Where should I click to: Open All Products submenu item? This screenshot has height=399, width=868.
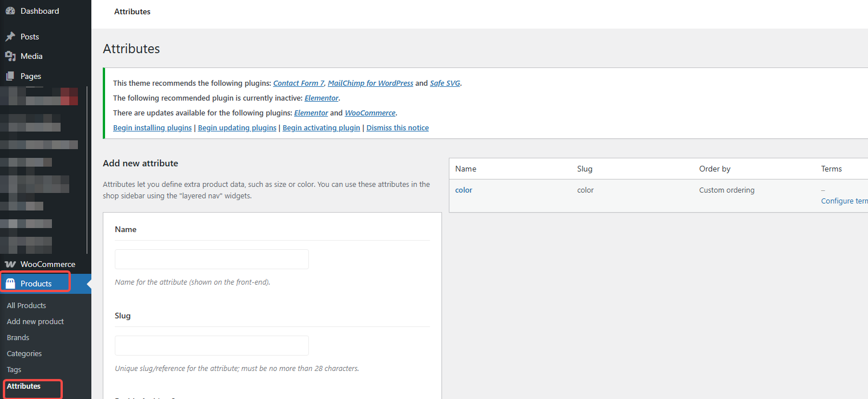click(26, 305)
